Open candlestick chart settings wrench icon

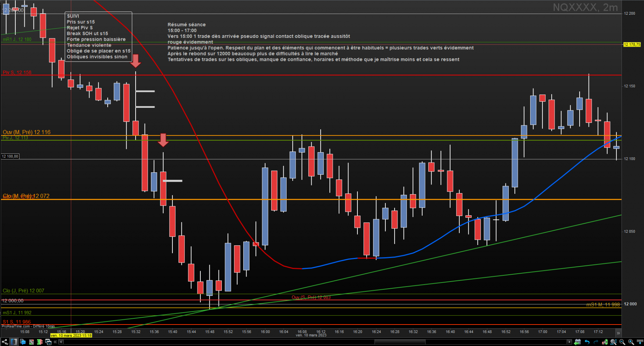[x=605, y=342]
